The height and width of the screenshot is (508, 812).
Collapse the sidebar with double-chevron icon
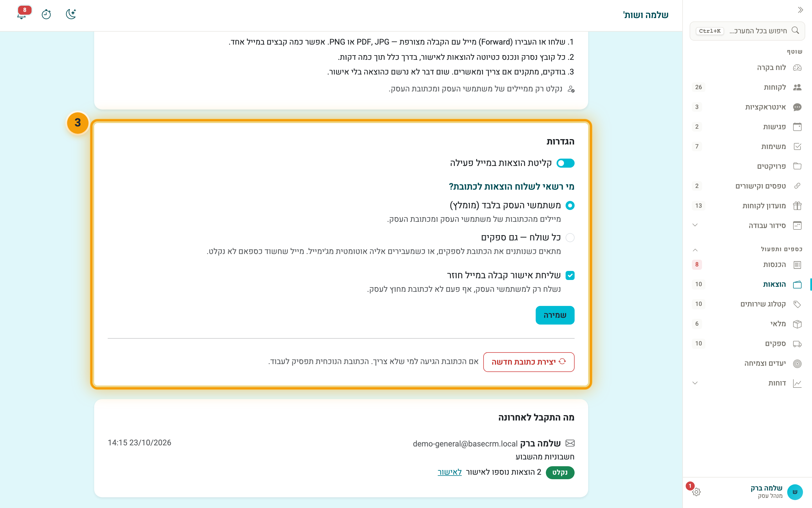click(800, 10)
